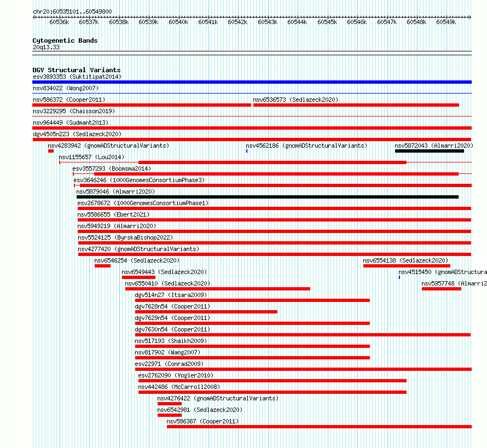The width and height of the screenshot is (487, 448).
Task: Select nsv964449 (Sudmant2013) label
Action: pyautogui.click(x=71, y=123)
